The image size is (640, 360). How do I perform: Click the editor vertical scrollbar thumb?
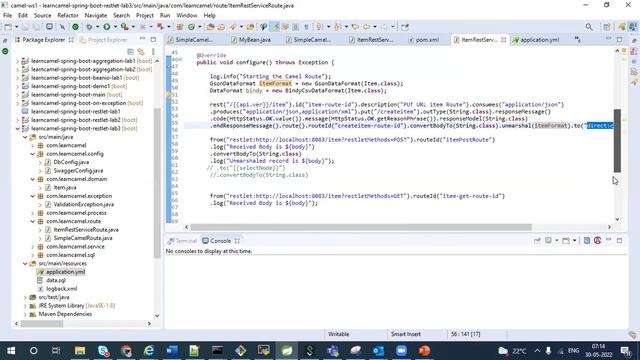tap(617, 140)
